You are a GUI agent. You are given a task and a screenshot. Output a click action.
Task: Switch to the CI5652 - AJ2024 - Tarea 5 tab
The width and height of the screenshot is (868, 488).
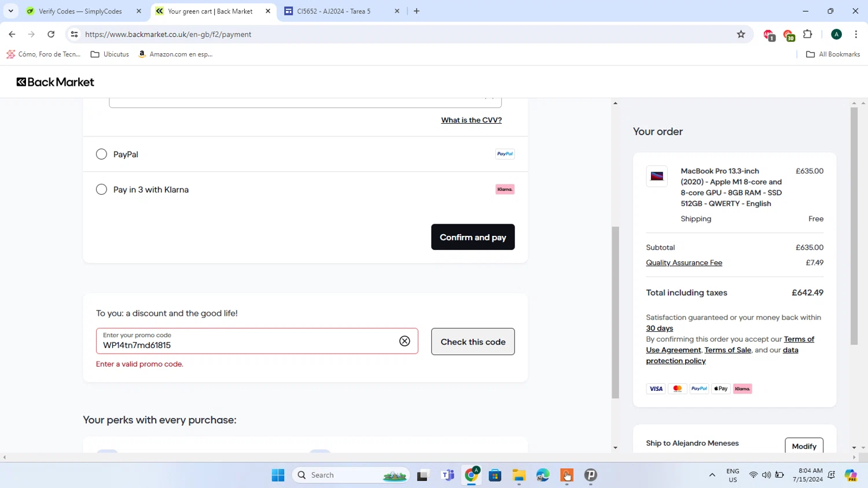click(334, 11)
